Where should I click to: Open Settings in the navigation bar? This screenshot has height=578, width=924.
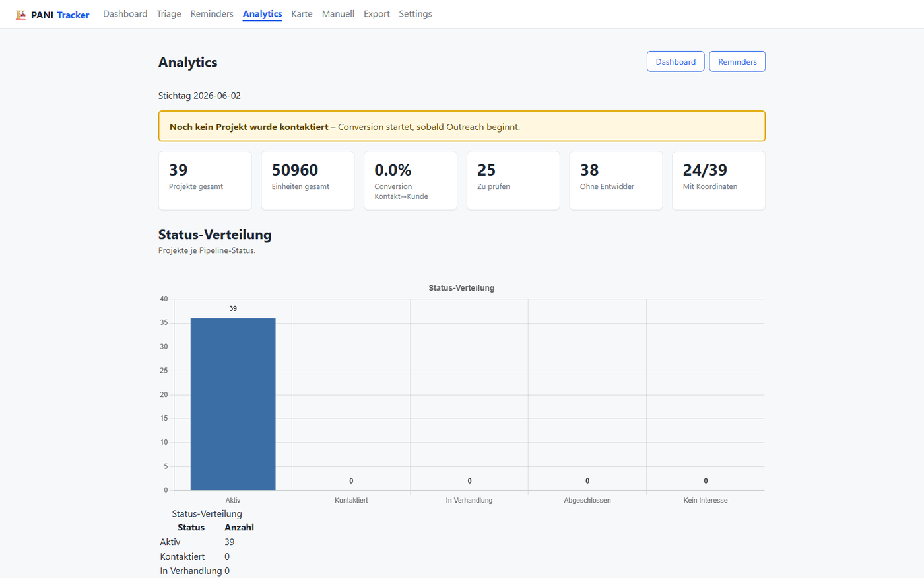pos(415,14)
